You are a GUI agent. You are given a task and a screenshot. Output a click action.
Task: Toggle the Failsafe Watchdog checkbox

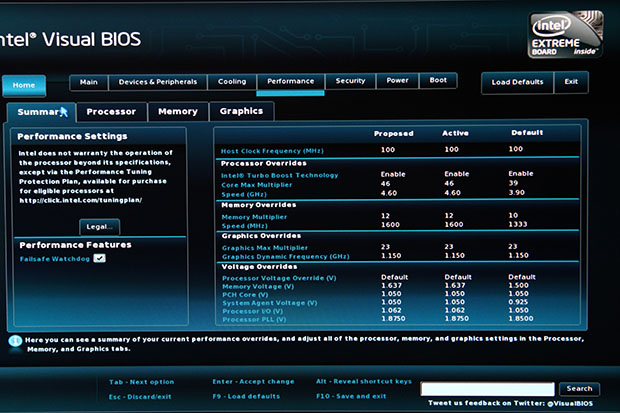coord(99,258)
